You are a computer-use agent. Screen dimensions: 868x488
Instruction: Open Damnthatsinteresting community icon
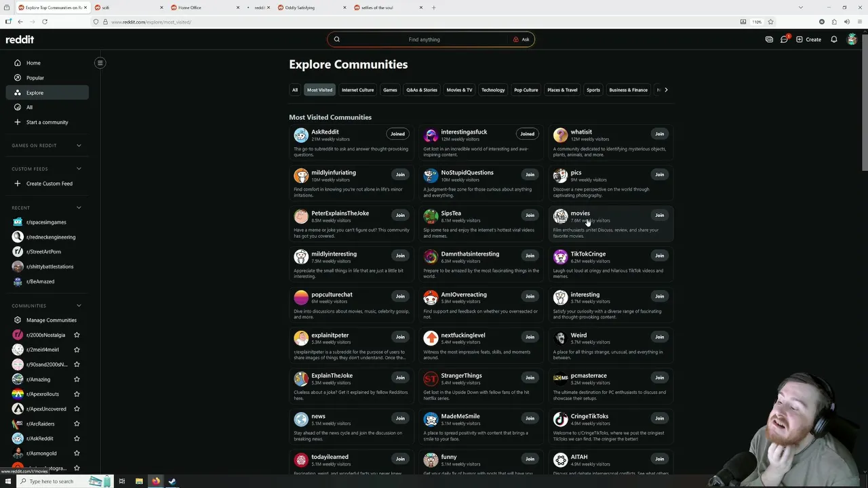click(431, 257)
